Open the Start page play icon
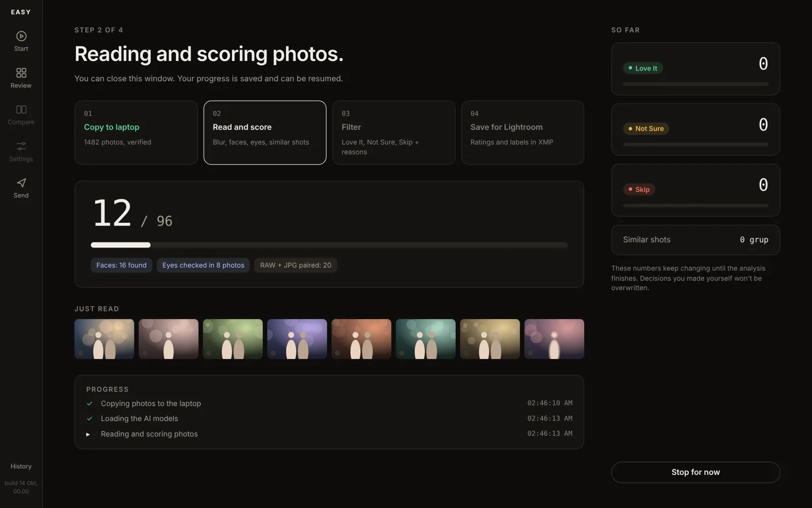The image size is (812, 508). click(21, 36)
